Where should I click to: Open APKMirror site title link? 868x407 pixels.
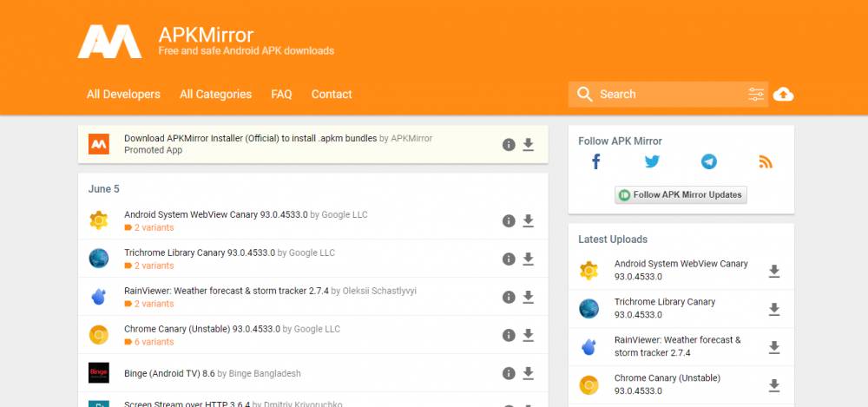point(206,35)
